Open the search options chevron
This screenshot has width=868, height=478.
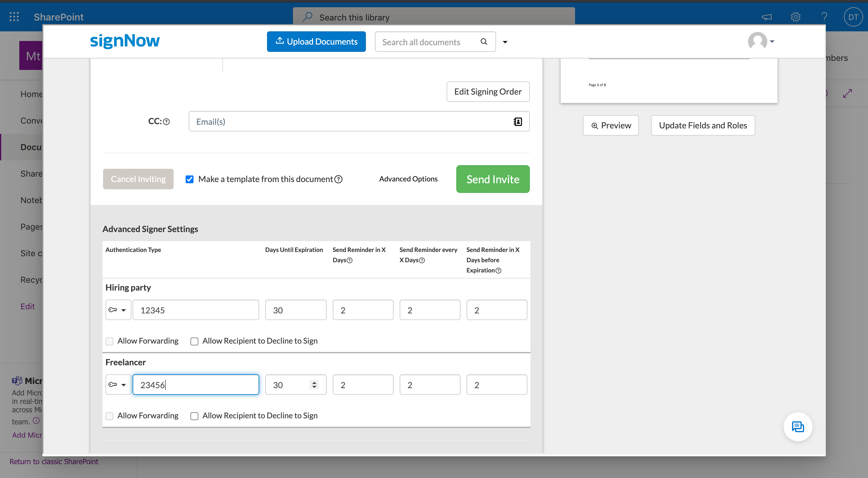[505, 42]
